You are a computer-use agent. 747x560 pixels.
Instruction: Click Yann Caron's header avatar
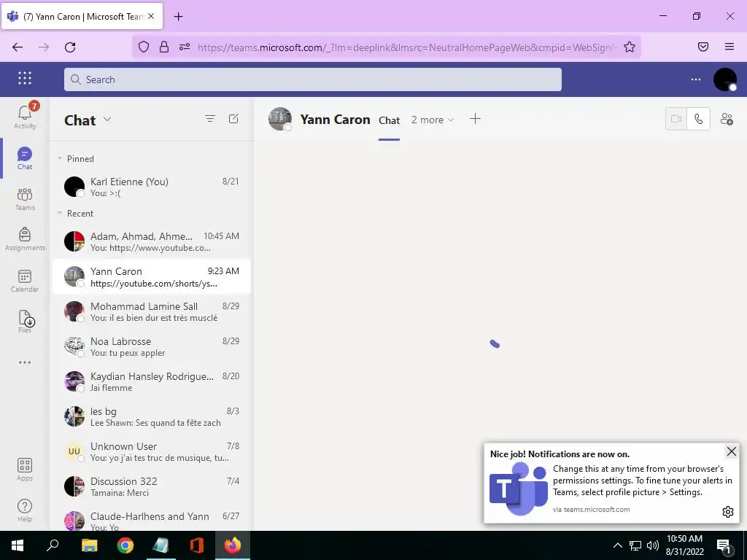point(280,119)
